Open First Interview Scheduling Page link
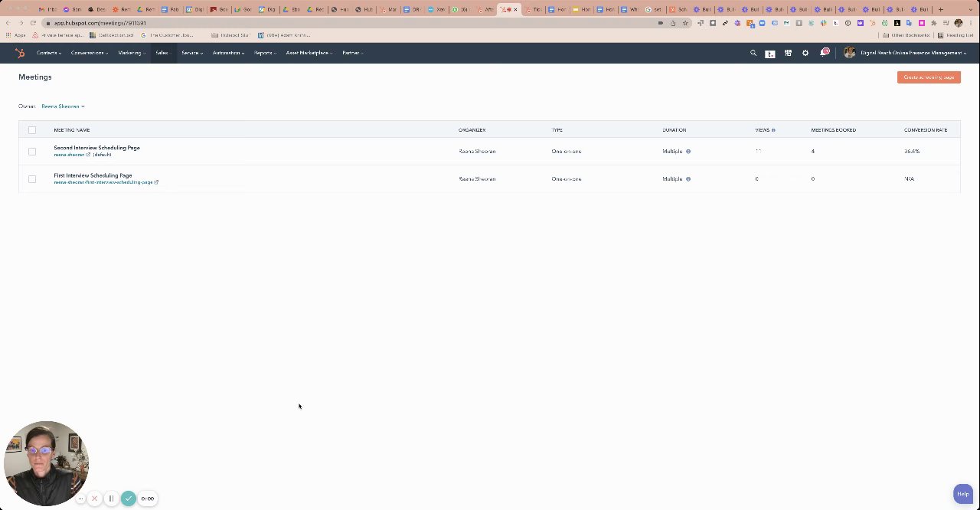 [93, 175]
